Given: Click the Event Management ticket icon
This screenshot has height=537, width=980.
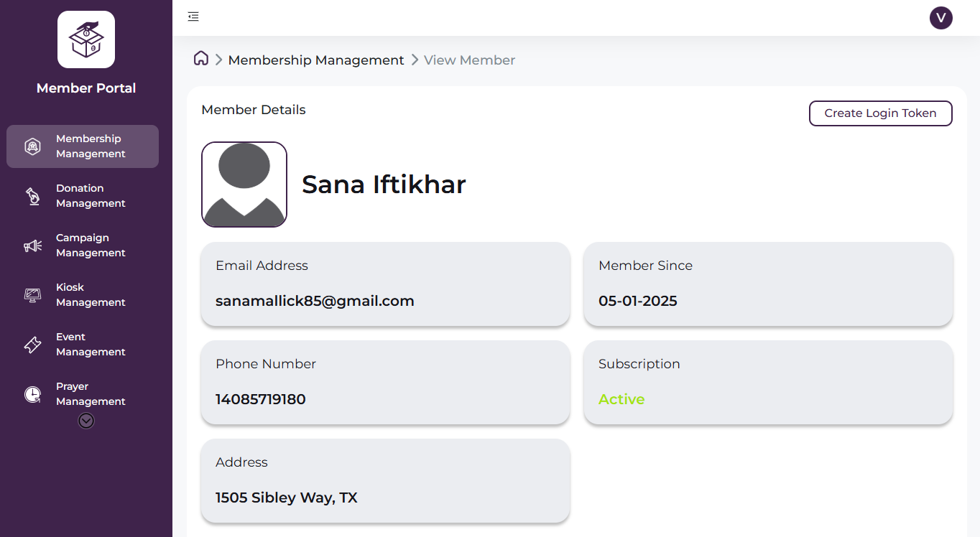Looking at the screenshot, I should pos(33,345).
